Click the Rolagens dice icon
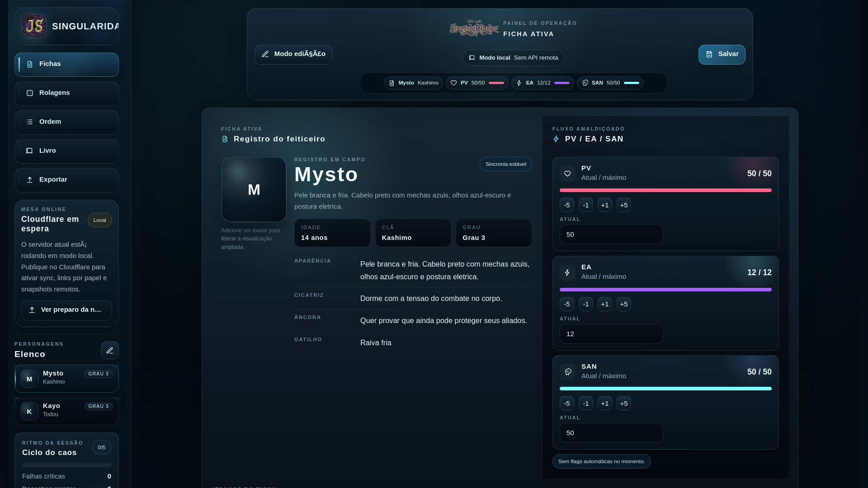 (30, 93)
